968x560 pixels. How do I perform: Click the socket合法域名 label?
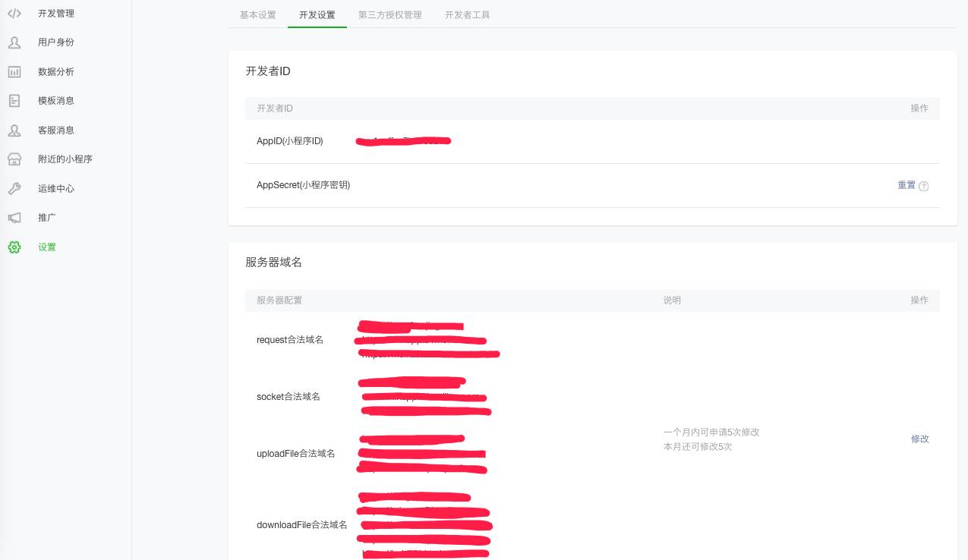tap(289, 397)
